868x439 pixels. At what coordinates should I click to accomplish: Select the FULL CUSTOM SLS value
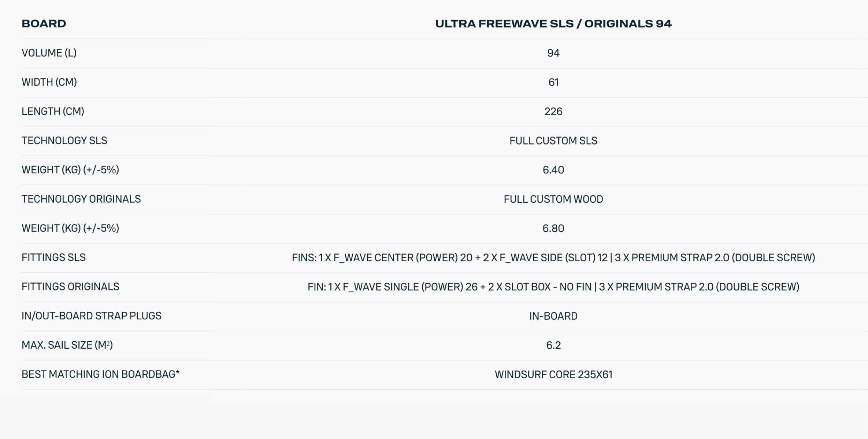[553, 141]
